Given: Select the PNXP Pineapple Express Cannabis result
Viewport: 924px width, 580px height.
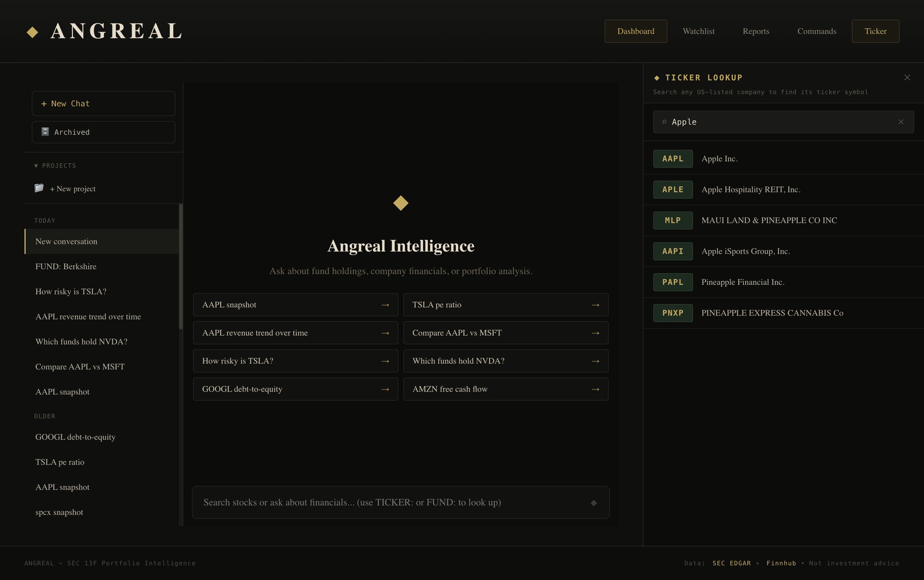Looking at the screenshot, I should 783,313.
